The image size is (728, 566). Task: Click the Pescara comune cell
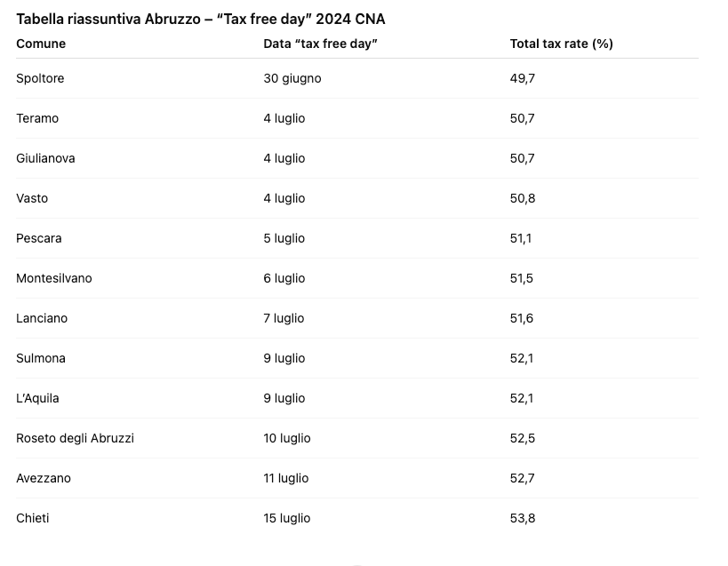pos(39,238)
